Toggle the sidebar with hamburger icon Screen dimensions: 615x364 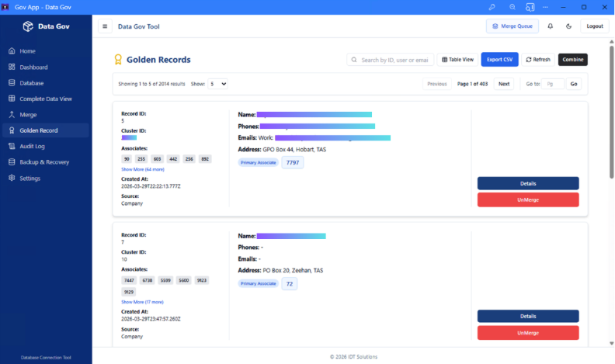click(105, 26)
